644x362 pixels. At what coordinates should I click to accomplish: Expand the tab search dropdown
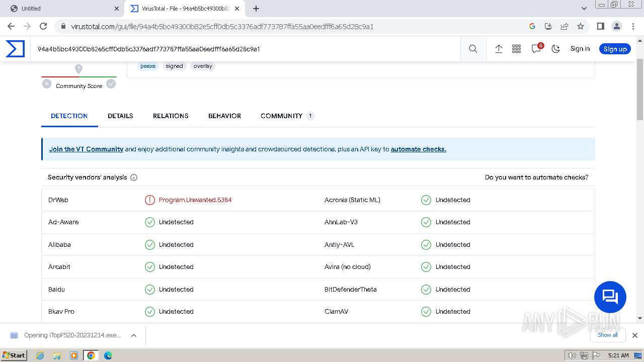coord(584,9)
